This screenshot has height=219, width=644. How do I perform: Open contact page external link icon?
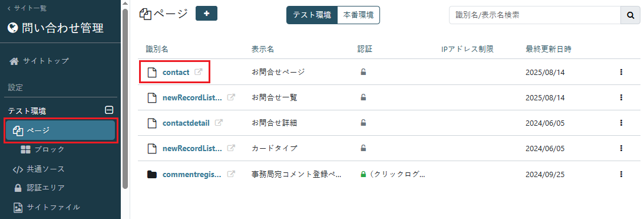tap(198, 72)
